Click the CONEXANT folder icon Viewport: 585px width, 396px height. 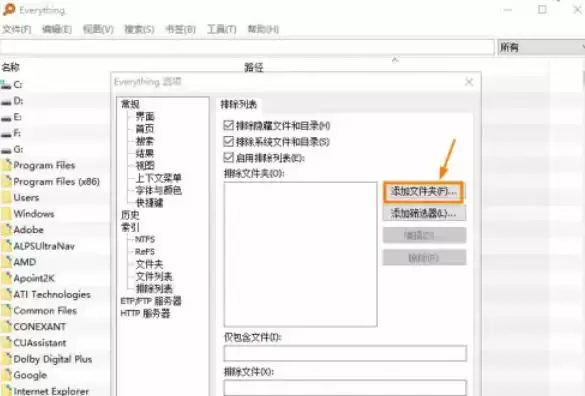click(x=6, y=327)
